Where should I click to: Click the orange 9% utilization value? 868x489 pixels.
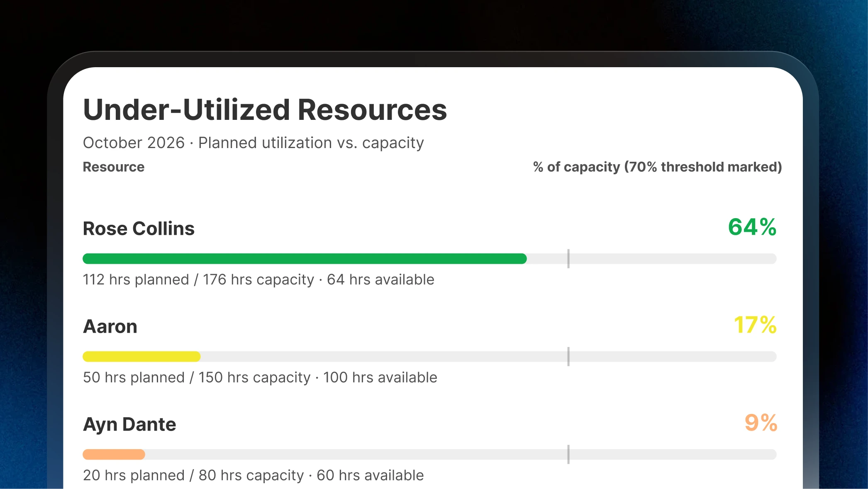[761, 423]
